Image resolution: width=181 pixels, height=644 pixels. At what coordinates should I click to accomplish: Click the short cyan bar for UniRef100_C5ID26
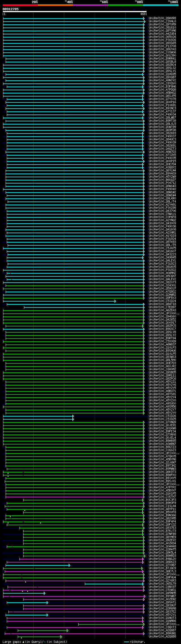pos(38,416)
